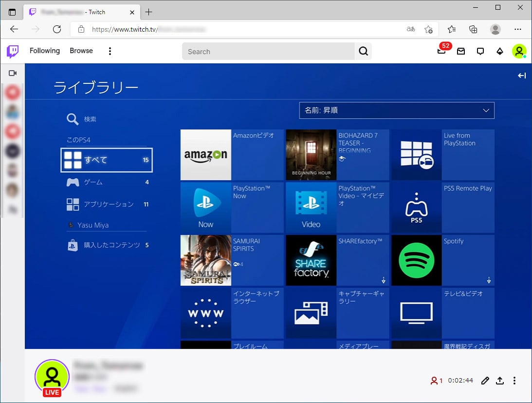Select the 検索 search item
Screen dimensions: 532x403
click(82, 119)
